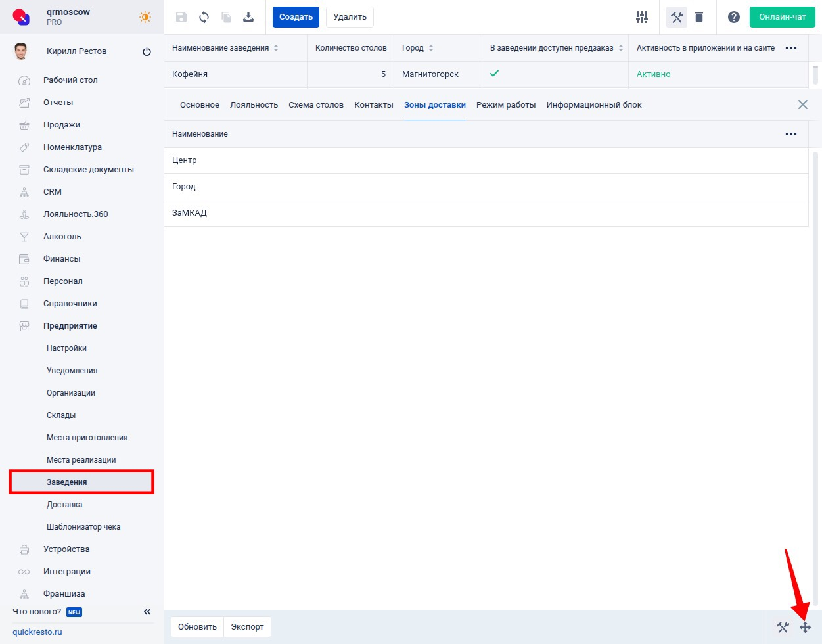The image size is (822, 644).
Task: Click the refresh arrows icon in toolbar
Action: click(204, 17)
